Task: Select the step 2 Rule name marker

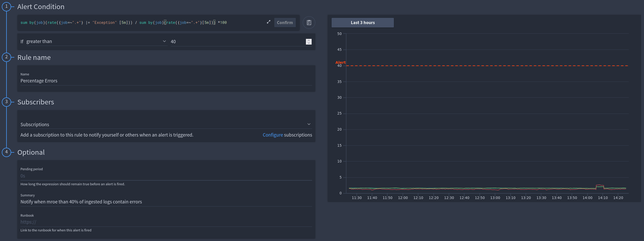Action: pos(6,57)
